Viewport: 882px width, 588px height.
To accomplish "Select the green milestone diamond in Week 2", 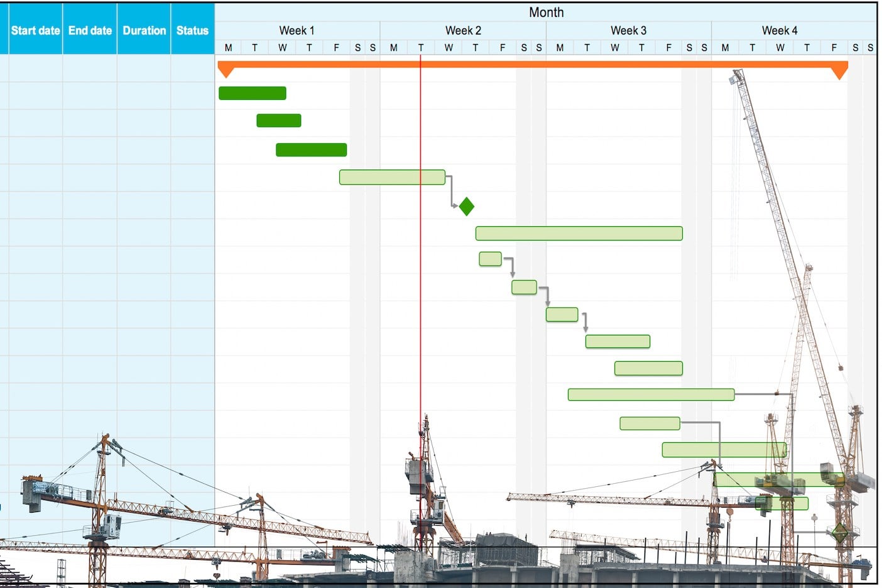I will pyautogui.click(x=467, y=205).
